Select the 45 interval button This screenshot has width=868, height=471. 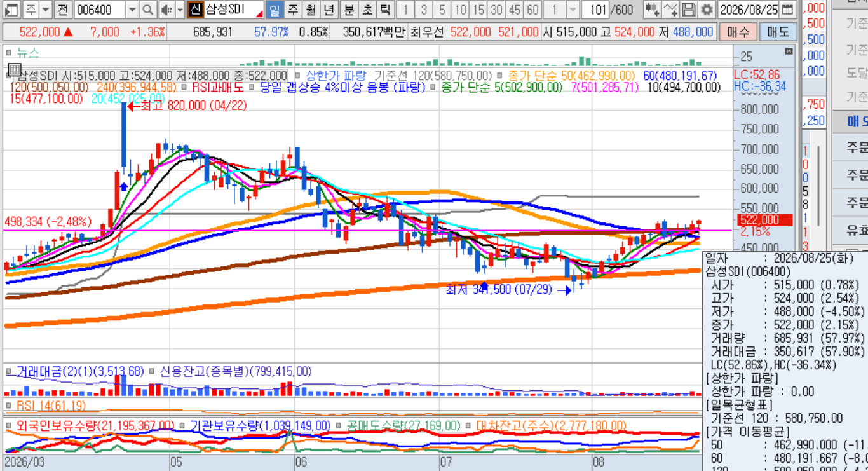515,10
